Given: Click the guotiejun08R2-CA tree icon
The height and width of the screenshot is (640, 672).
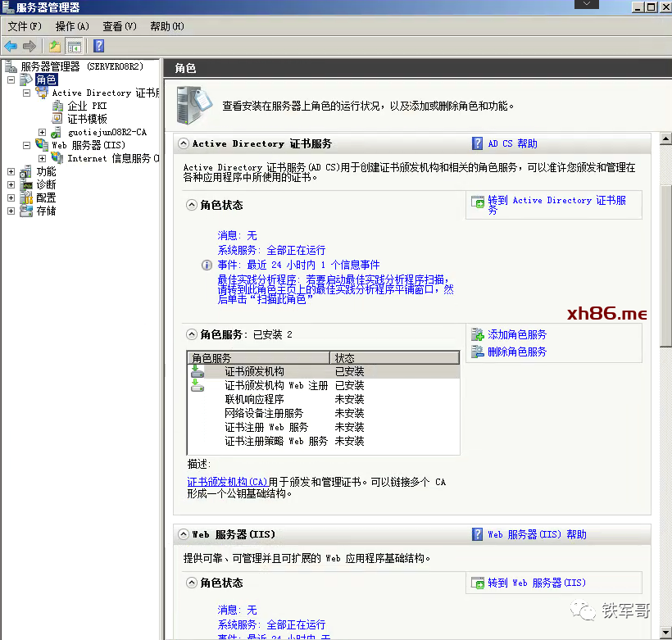Looking at the screenshot, I should point(57,133).
